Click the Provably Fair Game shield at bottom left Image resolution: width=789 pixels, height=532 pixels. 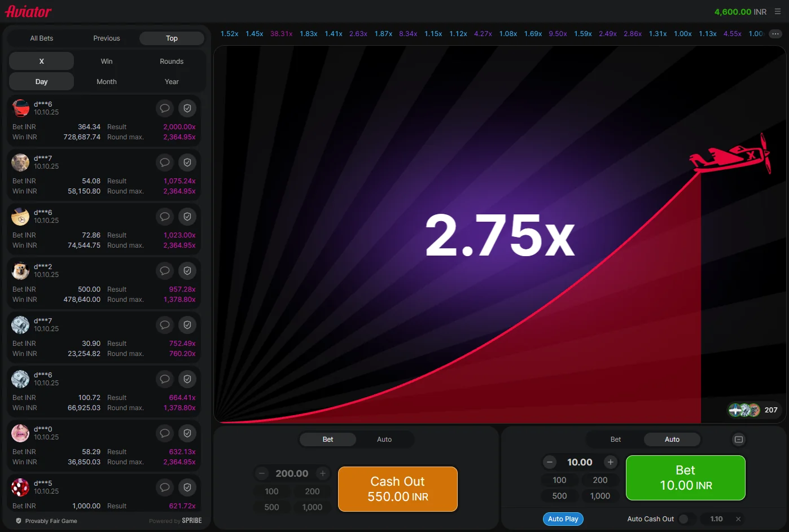coord(19,520)
